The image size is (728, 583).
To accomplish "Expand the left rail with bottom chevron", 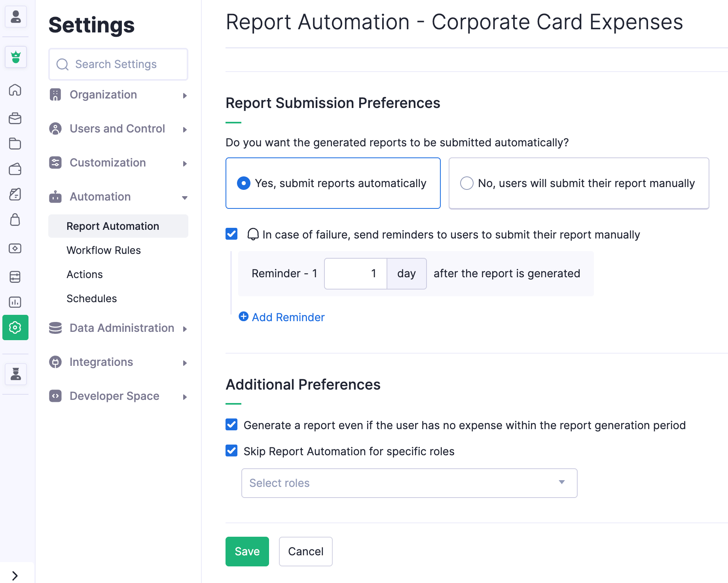I will coord(15,575).
